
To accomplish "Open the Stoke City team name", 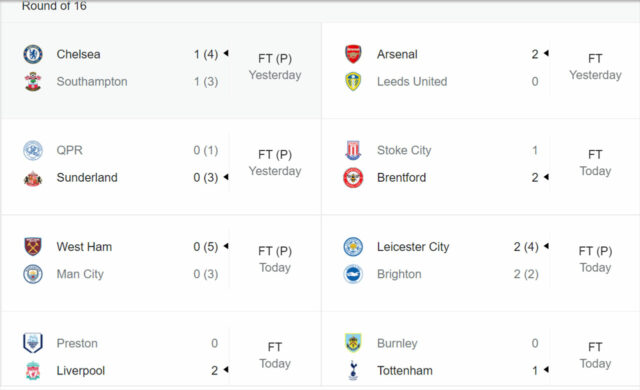I will (x=404, y=151).
